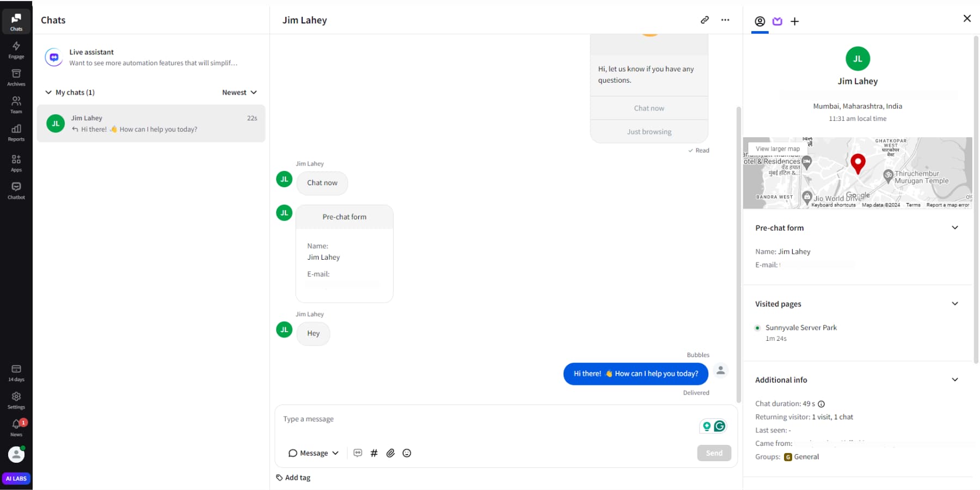
Task: Open View larger map on the location map
Action: pyautogui.click(x=777, y=148)
